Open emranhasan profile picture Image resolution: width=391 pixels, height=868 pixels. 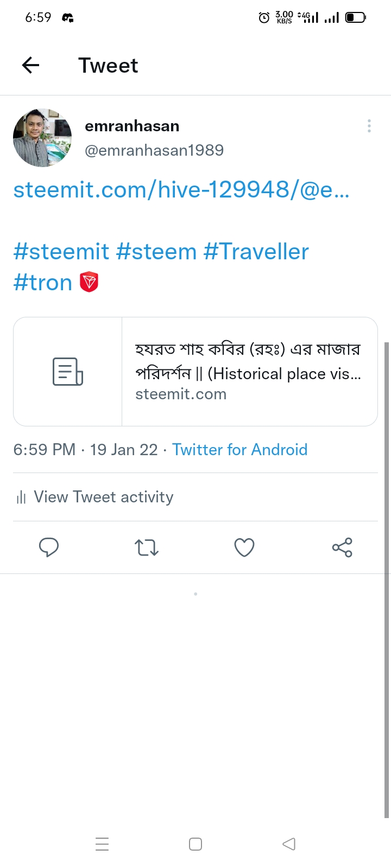click(x=42, y=138)
